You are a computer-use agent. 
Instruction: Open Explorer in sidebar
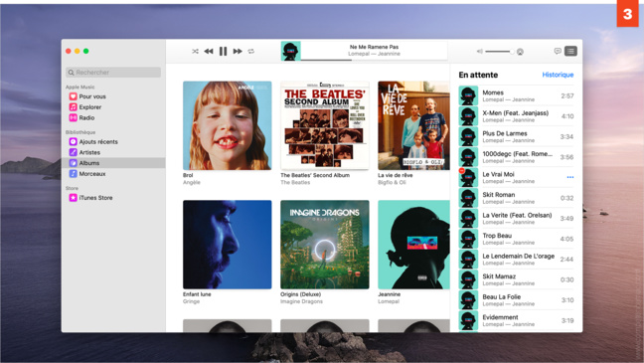point(90,107)
